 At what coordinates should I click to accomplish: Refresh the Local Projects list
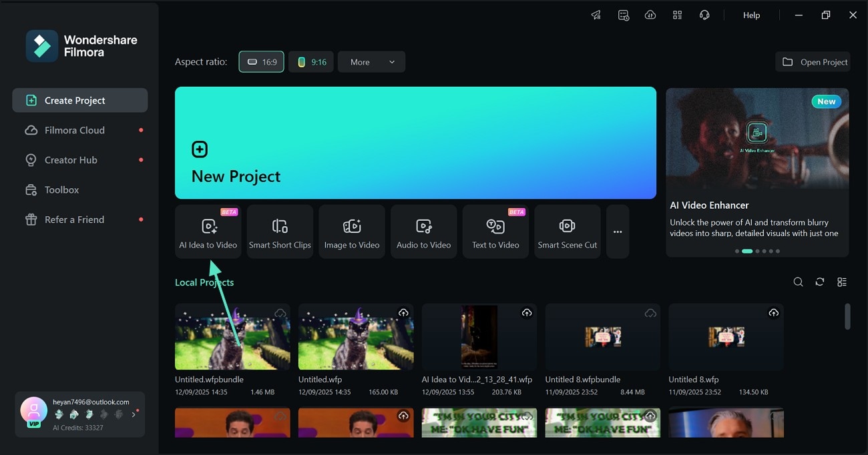[820, 282]
